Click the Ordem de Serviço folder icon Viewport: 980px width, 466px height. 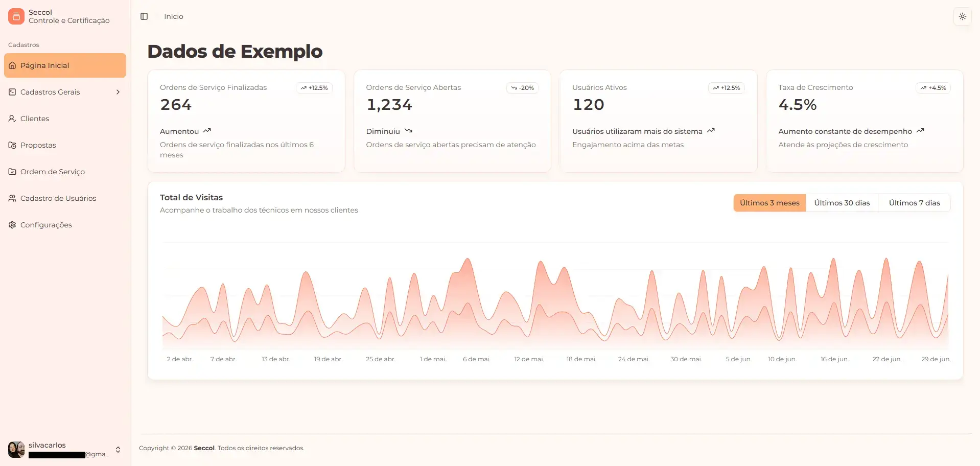12,172
